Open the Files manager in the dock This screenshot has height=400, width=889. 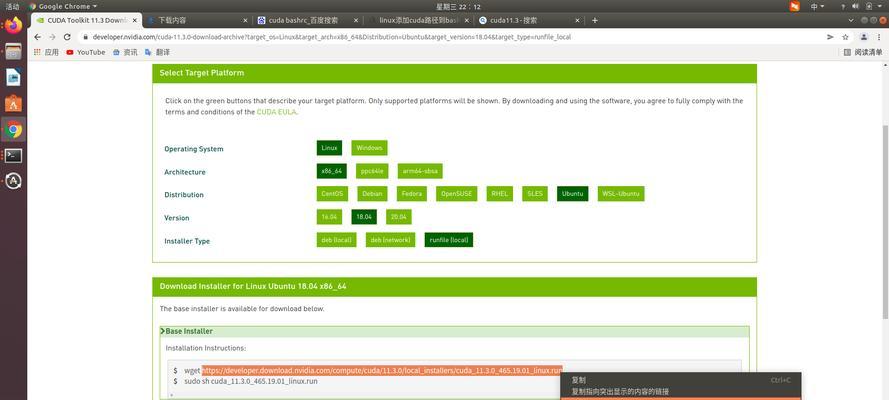coord(13,52)
